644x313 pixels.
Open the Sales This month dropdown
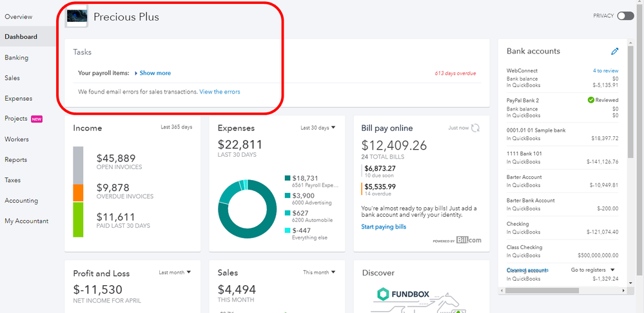319,272
